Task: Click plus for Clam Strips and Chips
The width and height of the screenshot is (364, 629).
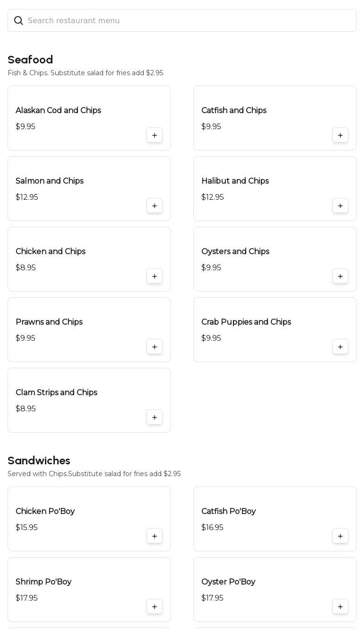Action: click(x=155, y=417)
